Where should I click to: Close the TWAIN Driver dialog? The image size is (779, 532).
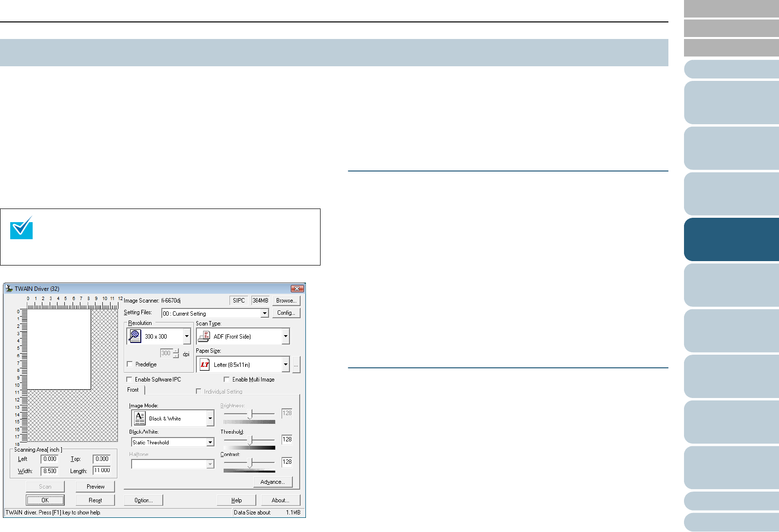[x=297, y=288]
